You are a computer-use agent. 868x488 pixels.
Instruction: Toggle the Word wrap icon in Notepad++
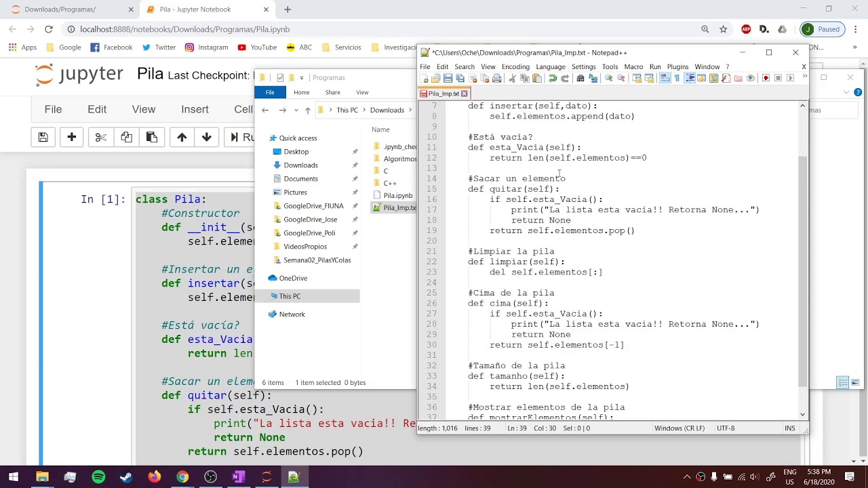pos(665,78)
